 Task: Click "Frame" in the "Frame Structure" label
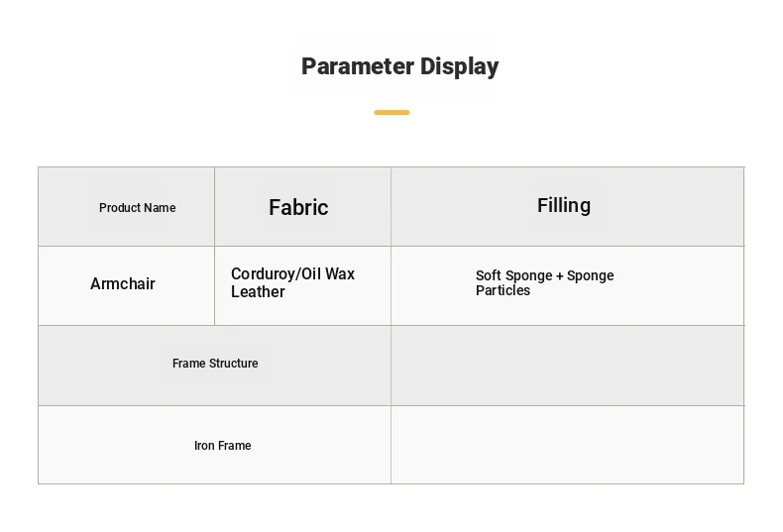pos(188,364)
